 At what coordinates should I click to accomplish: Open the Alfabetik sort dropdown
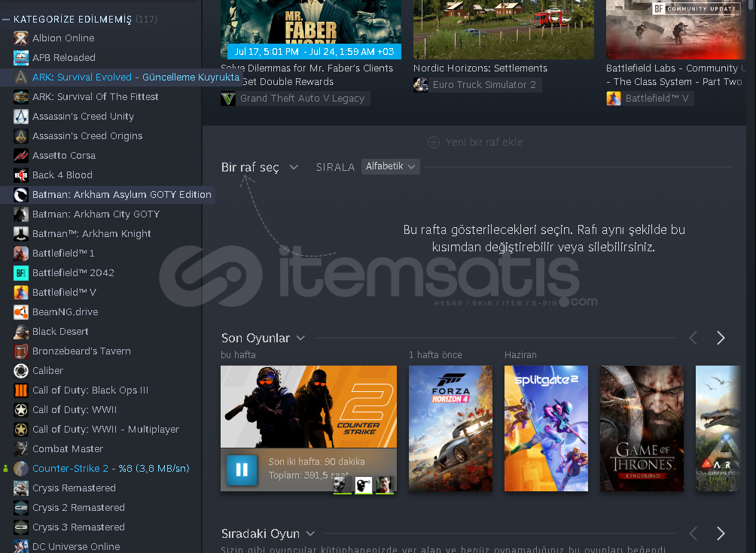coord(391,167)
